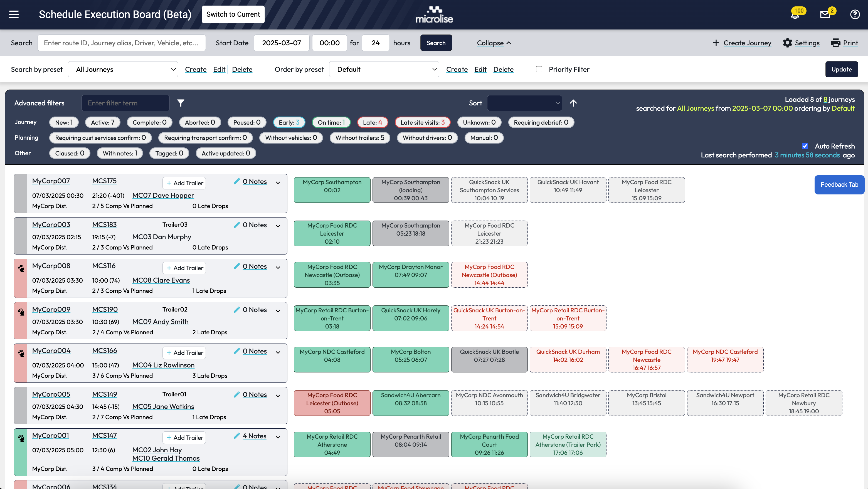
Task: Edit notes pencil for MyCorp005
Action: pyautogui.click(x=237, y=395)
